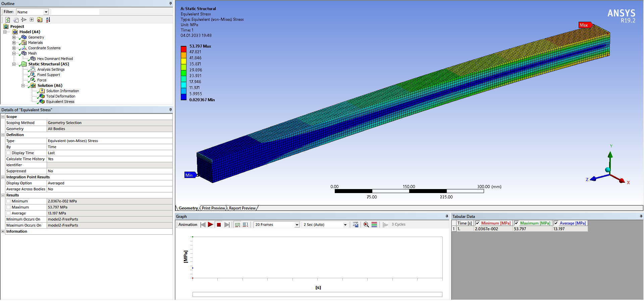Click the red legend color band
The image size is (644, 301).
coord(183,49)
